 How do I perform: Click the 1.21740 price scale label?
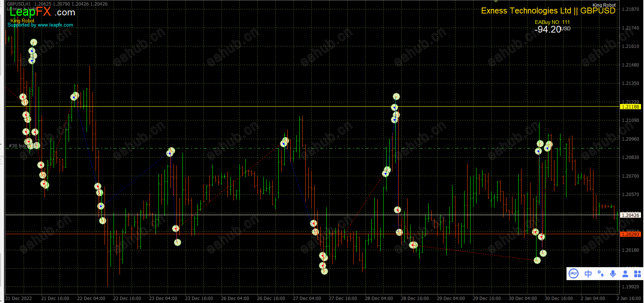coord(631,28)
